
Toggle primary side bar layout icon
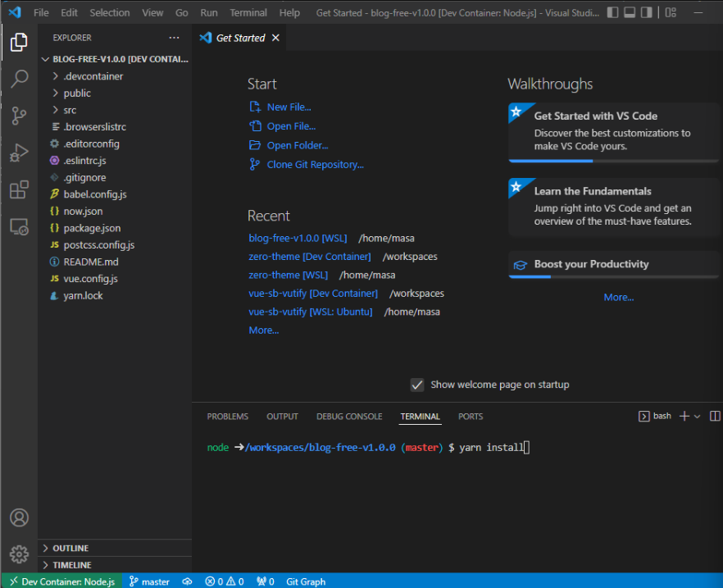(612, 12)
